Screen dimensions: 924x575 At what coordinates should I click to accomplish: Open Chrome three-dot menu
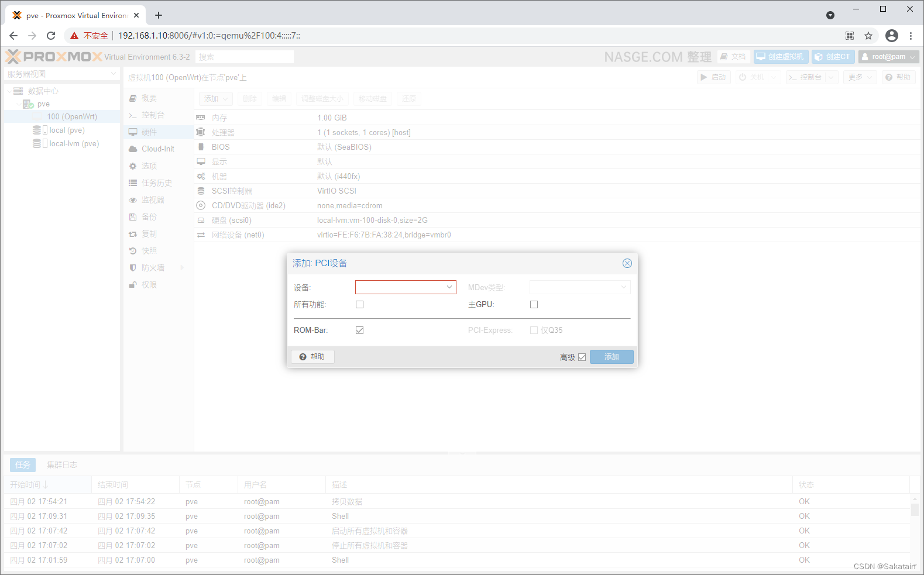pos(911,36)
